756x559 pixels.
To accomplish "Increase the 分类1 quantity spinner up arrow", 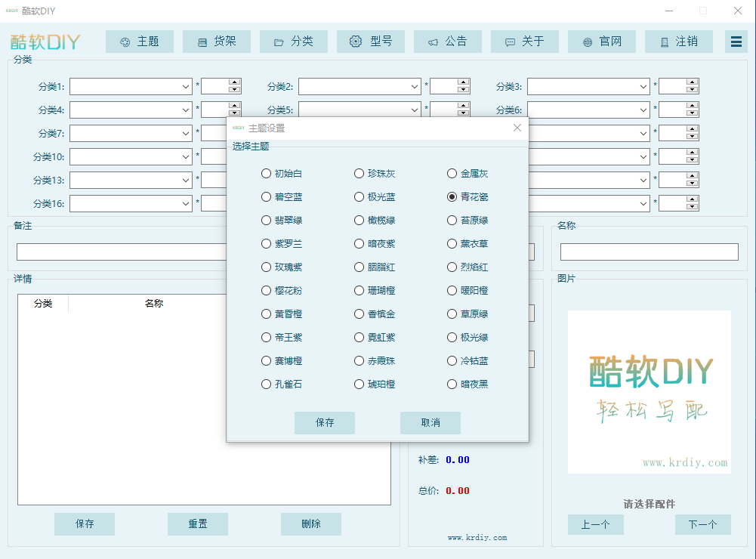I will click(234, 82).
